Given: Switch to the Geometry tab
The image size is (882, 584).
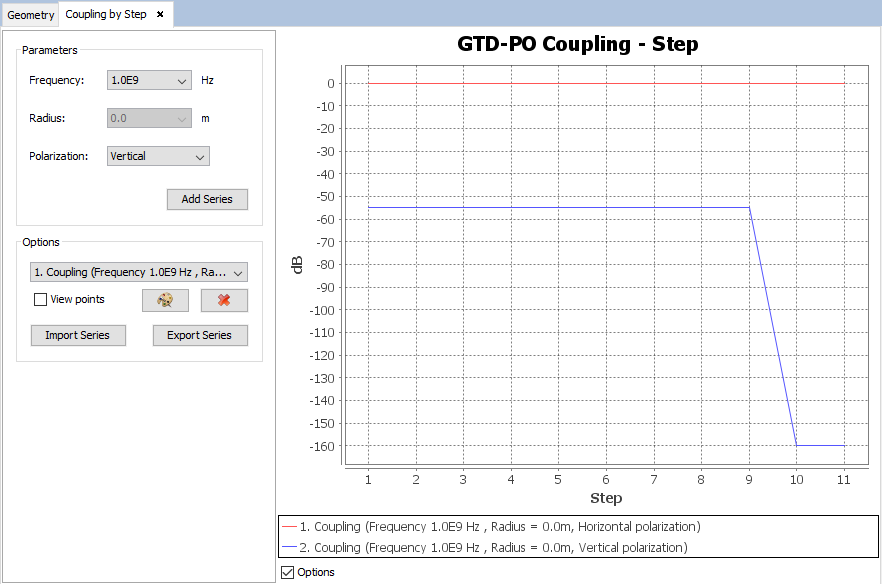Looking at the screenshot, I should 31,15.
